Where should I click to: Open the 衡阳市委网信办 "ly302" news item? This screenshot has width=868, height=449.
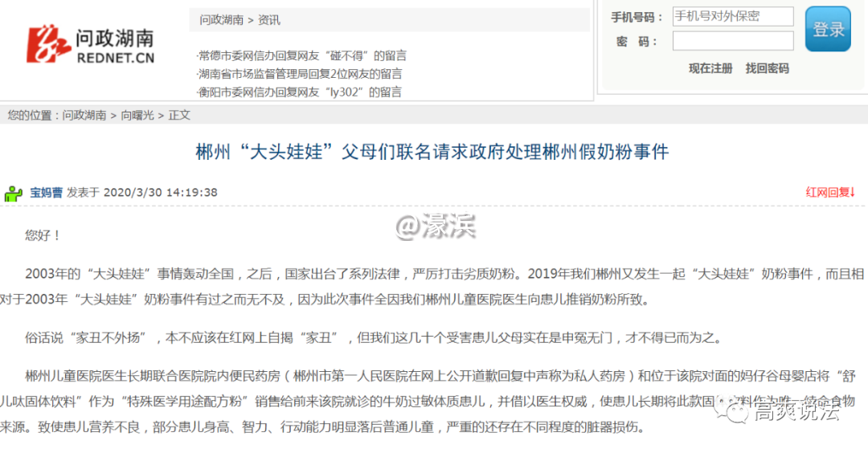coord(300,92)
